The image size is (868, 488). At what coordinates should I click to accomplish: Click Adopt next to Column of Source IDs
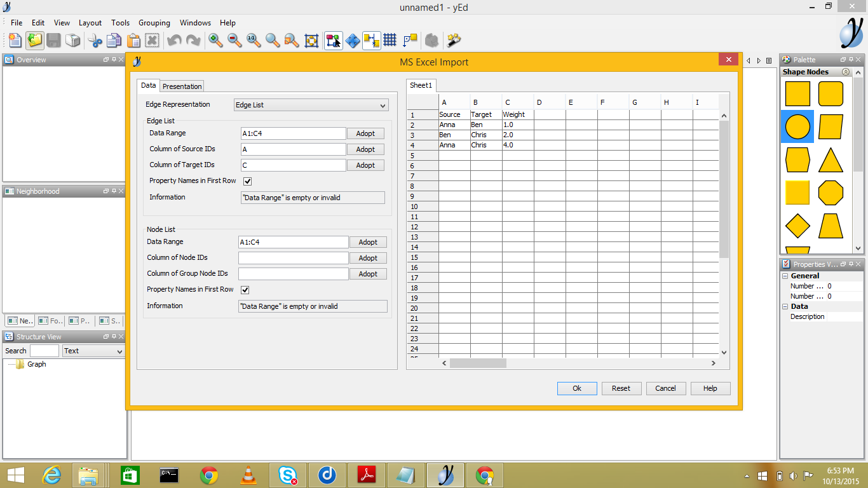point(365,149)
